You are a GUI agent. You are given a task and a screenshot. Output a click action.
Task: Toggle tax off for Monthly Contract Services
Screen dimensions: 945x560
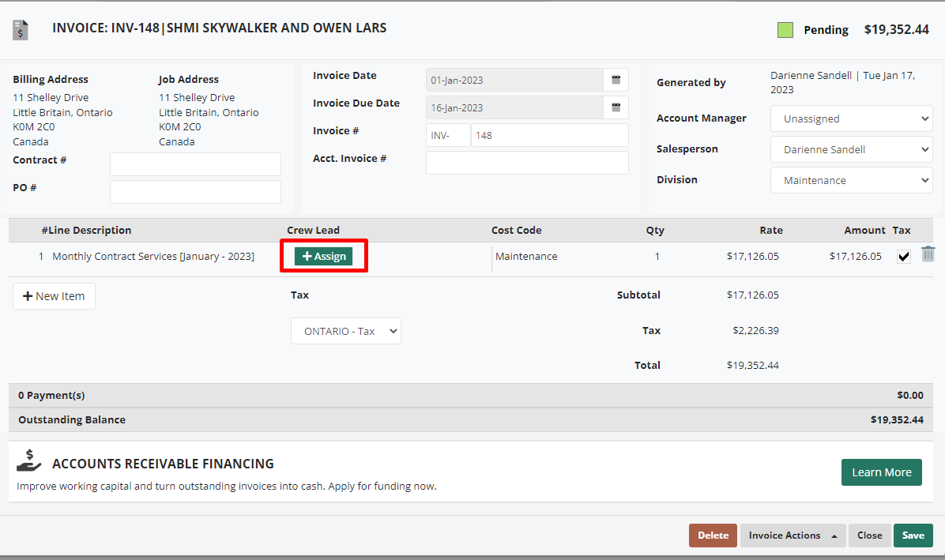pos(903,255)
